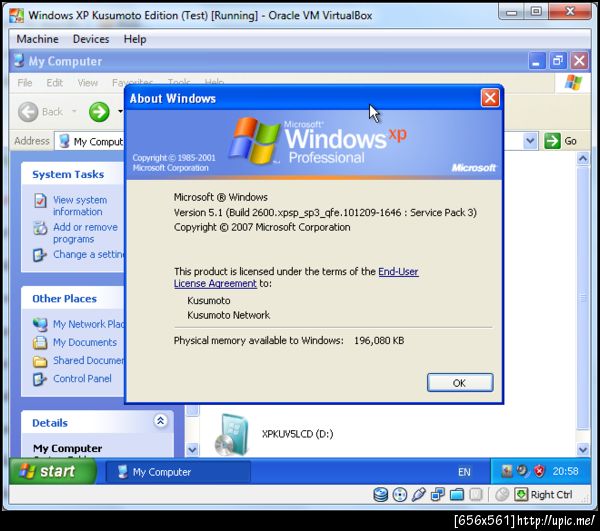600x531 pixels.
Task: Click VirtualBox mouse integration status icon
Action: click(x=502, y=495)
